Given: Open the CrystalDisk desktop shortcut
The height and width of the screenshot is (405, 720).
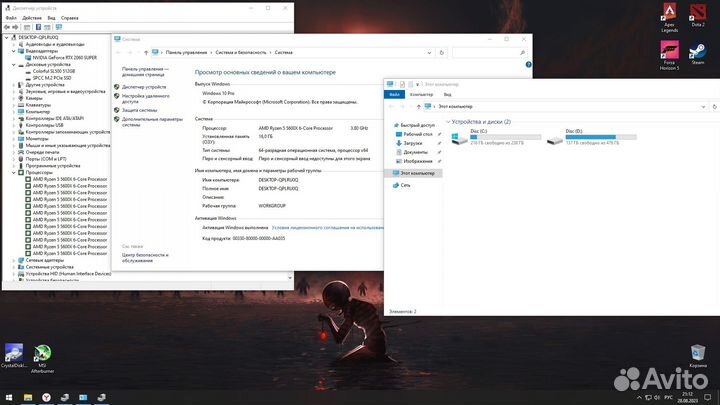Looking at the screenshot, I should click(x=14, y=355).
